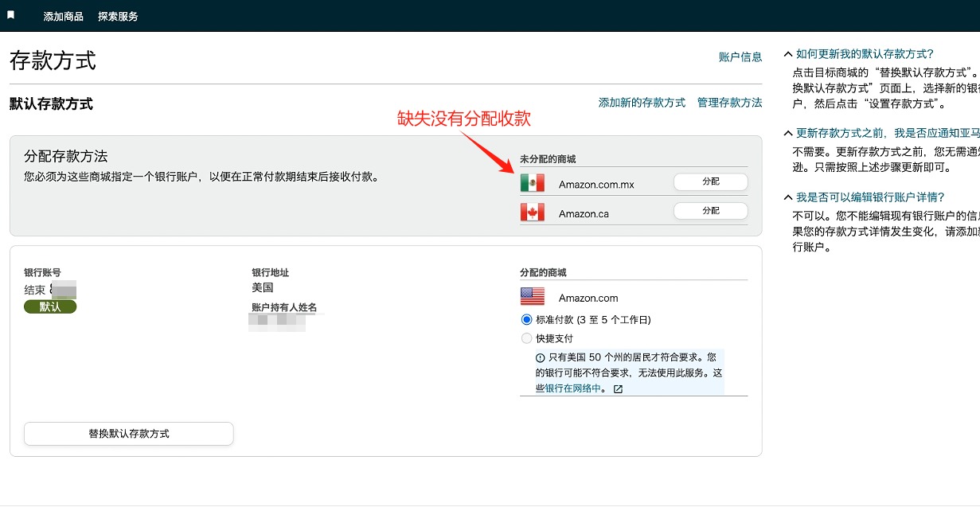The height and width of the screenshot is (511, 980).
Task: Open the 探索服务 menu item
Action: (x=118, y=16)
